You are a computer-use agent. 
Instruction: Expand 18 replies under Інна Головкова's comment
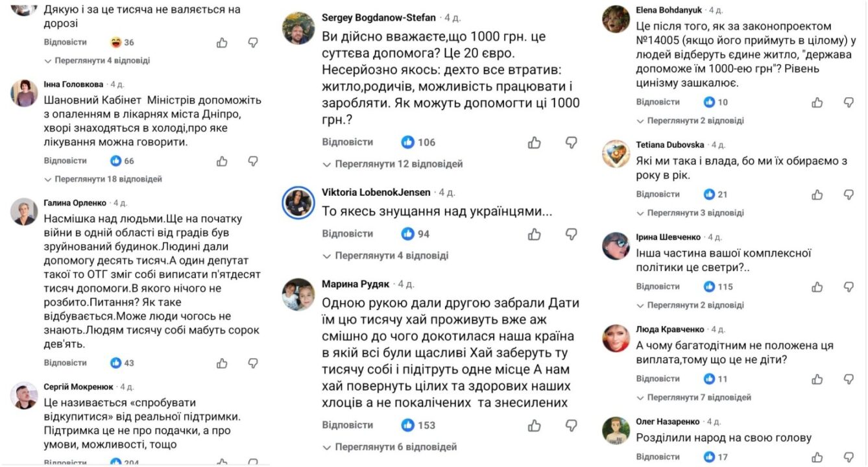tap(103, 179)
